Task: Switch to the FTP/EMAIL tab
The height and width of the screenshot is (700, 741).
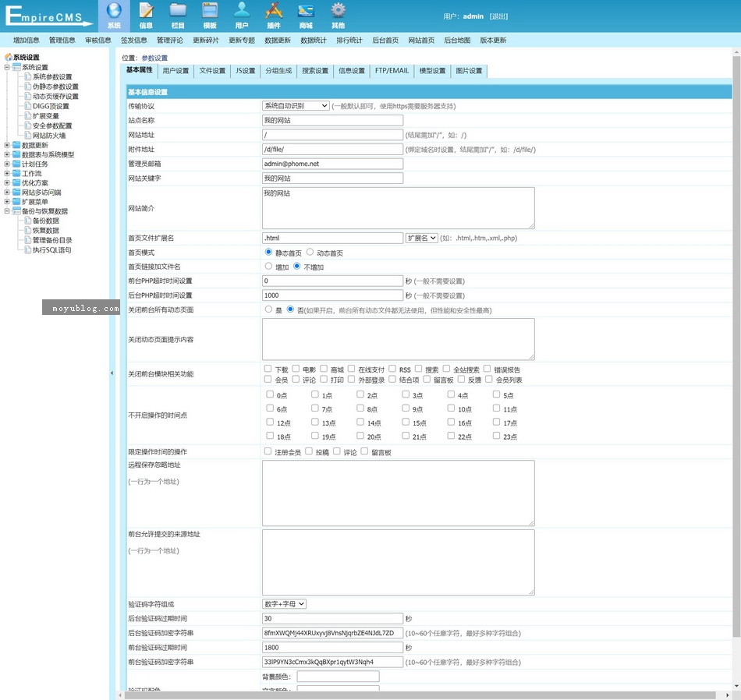Action: 392,71
